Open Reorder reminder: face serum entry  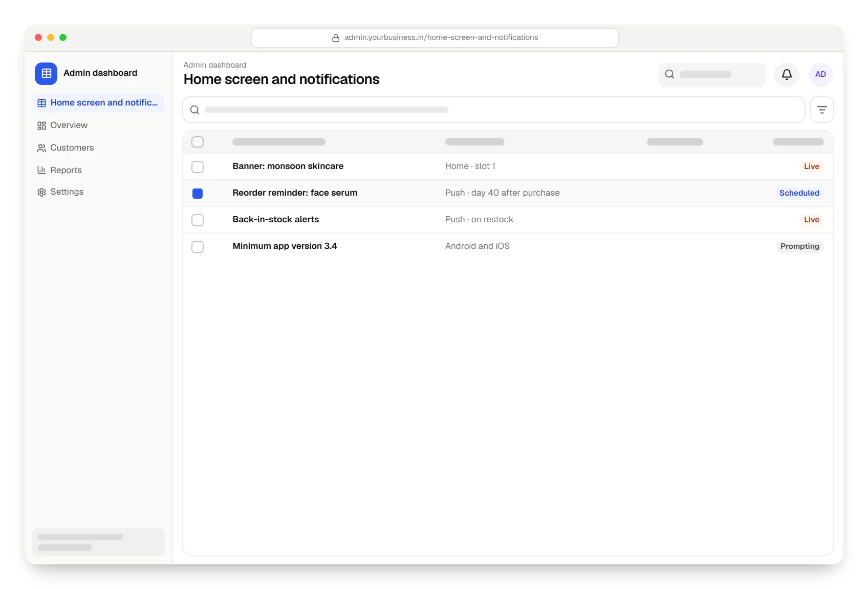tap(295, 193)
